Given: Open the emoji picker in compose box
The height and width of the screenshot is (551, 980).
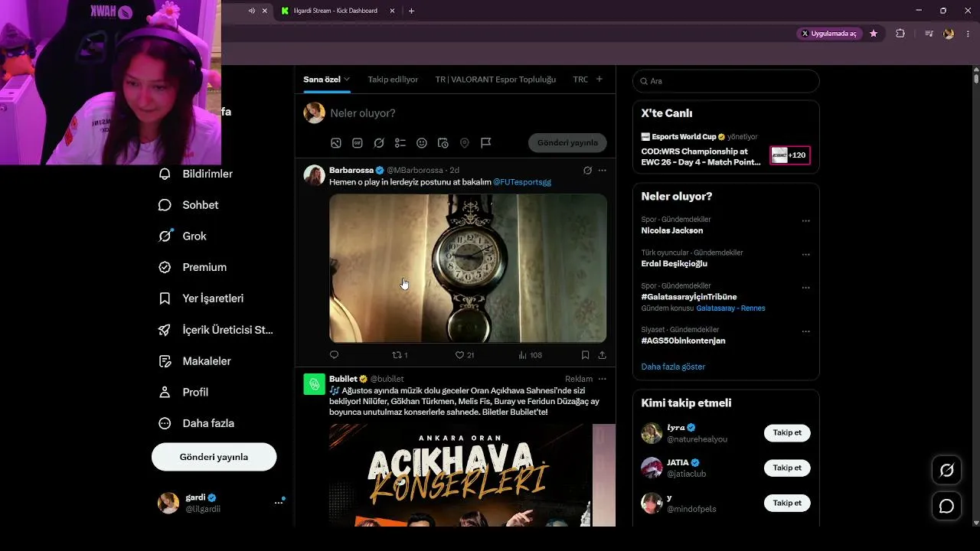Looking at the screenshot, I should coord(421,143).
